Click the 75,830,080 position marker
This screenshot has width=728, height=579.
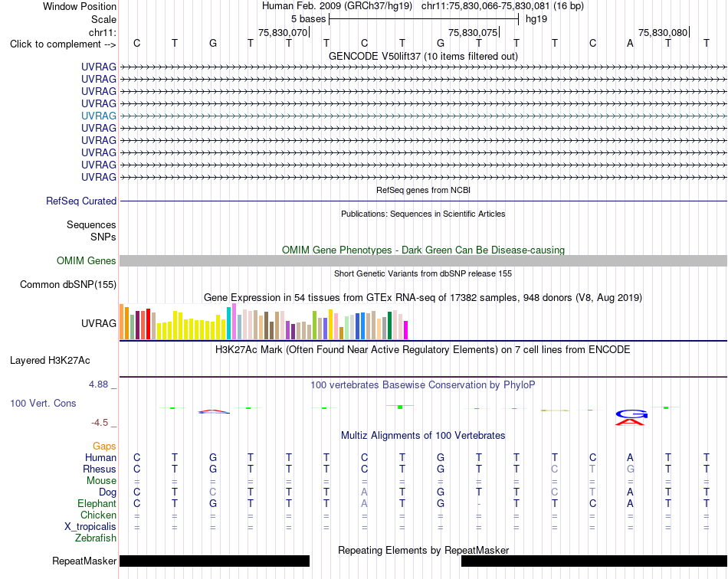[663, 32]
